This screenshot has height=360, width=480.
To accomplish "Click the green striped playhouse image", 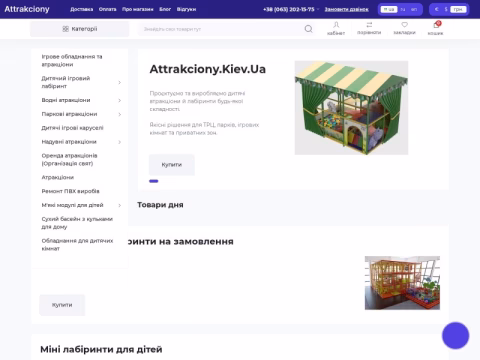I will click(x=351, y=108).
